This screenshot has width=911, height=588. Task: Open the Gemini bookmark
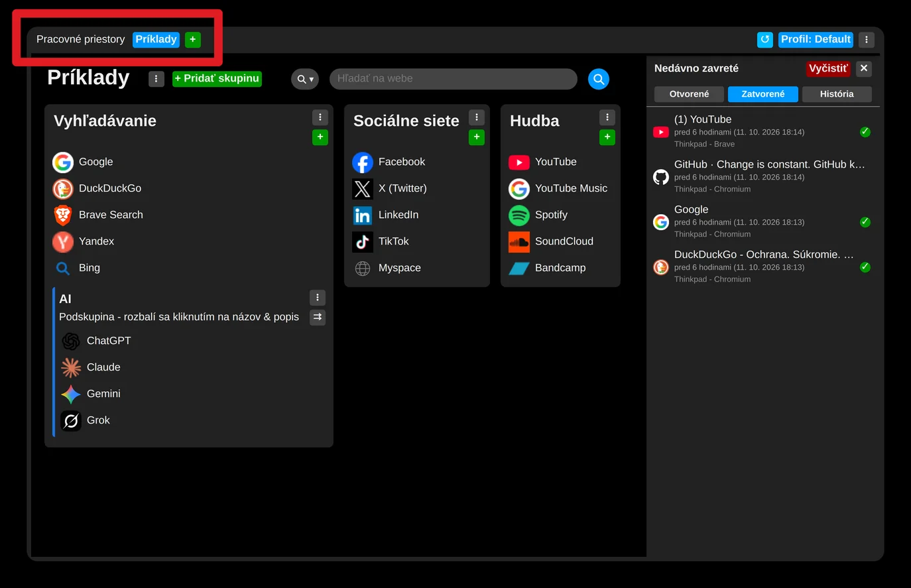coord(91,394)
